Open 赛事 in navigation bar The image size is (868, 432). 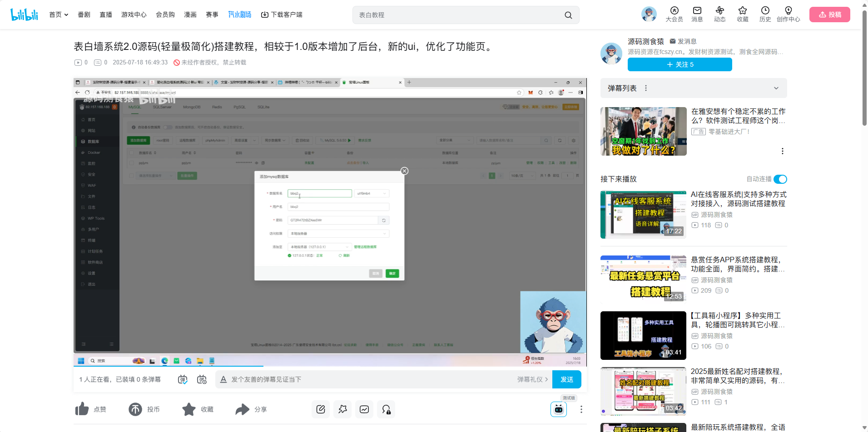212,15
